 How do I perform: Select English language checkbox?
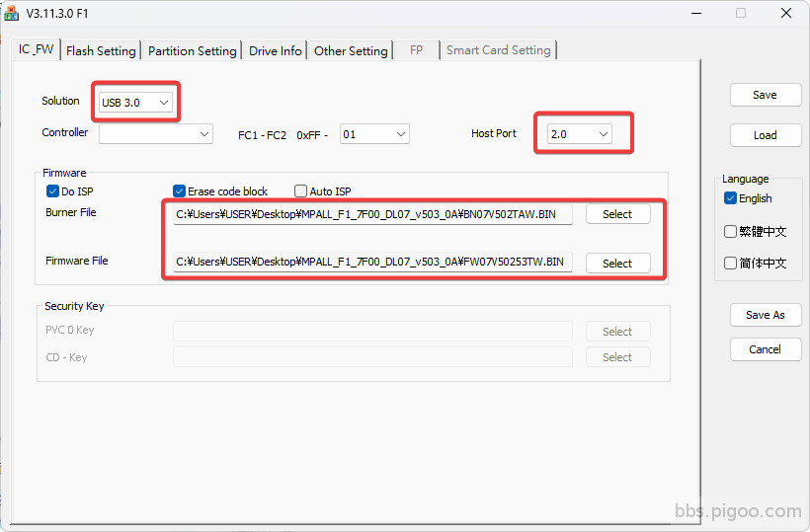pyautogui.click(x=730, y=198)
